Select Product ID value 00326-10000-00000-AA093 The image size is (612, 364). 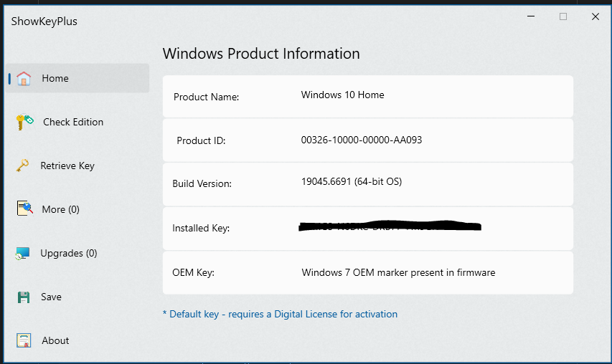(362, 140)
